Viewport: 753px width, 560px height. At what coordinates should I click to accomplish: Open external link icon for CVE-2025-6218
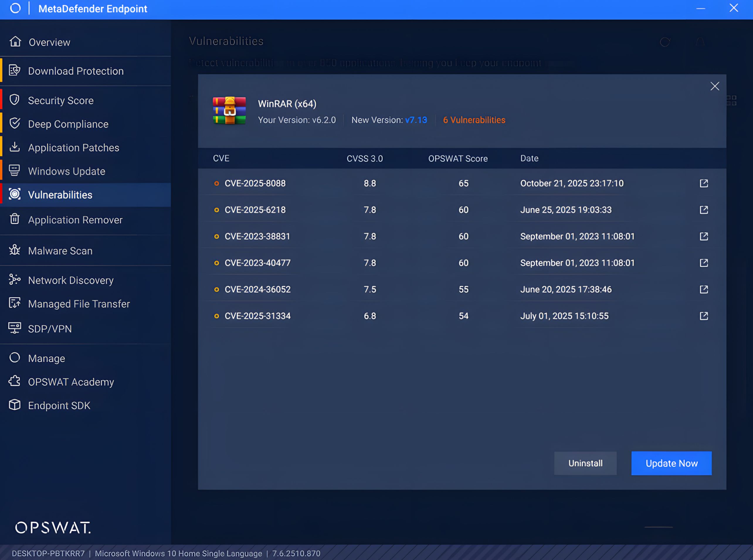click(704, 210)
